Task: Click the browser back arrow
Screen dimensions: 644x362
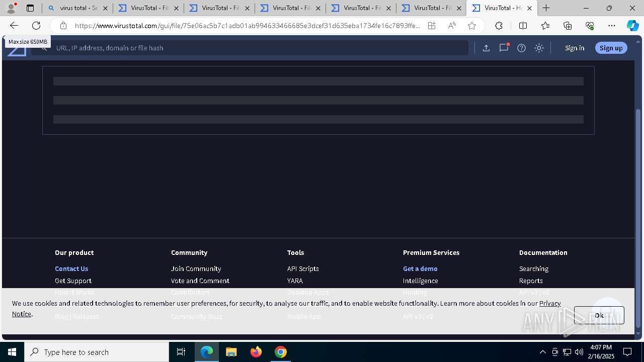Action: tap(14, 26)
